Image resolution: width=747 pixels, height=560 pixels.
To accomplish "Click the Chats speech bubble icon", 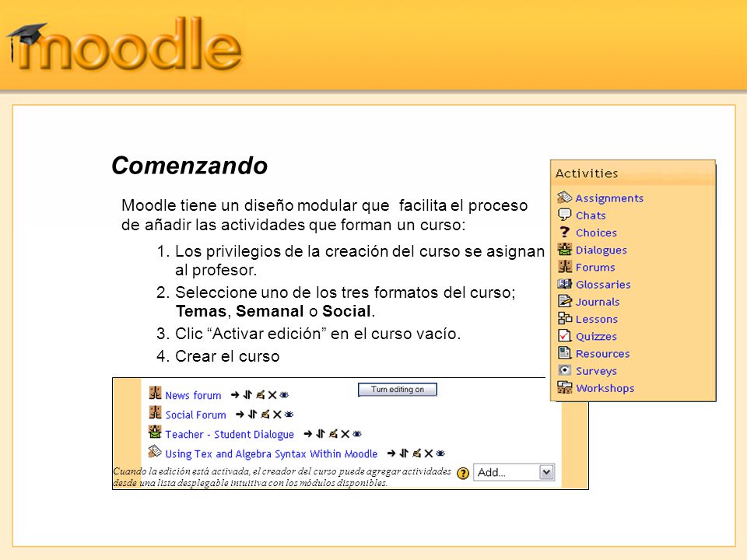I will [565, 215].
